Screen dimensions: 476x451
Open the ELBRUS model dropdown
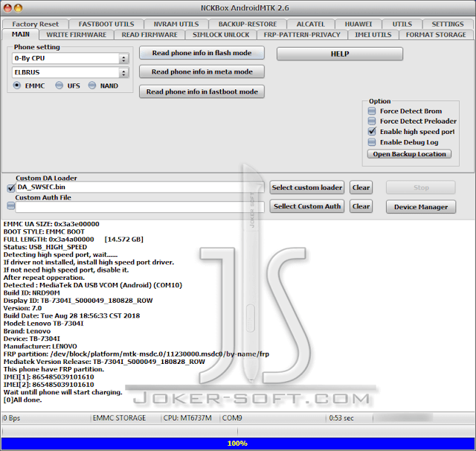point(71,72)
